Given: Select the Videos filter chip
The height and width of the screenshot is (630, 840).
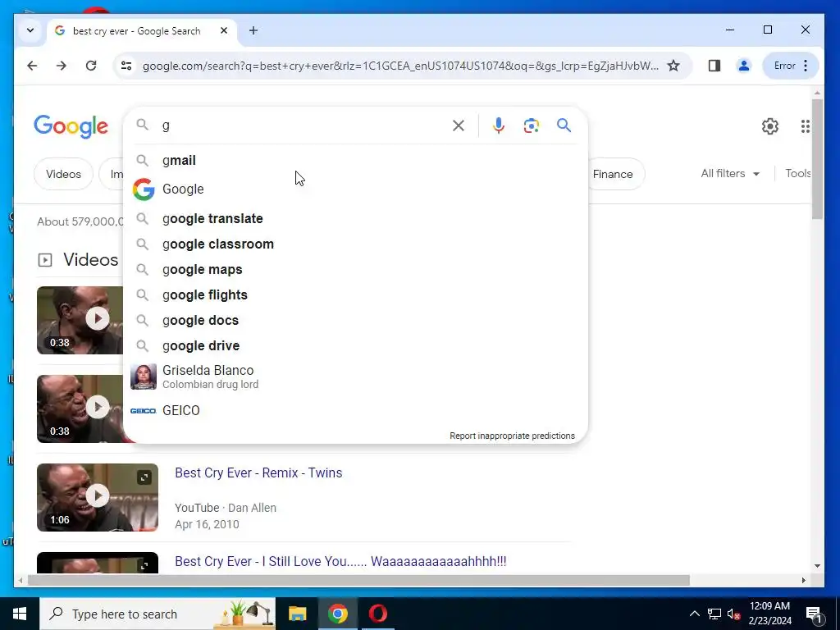Looking at the screenshot, I should coord(63,174).
